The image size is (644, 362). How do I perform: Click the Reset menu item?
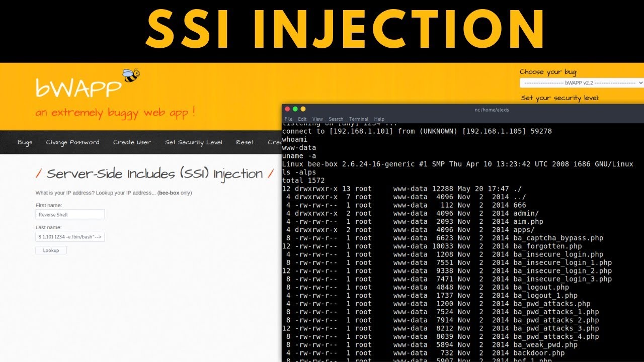(245, 142)
